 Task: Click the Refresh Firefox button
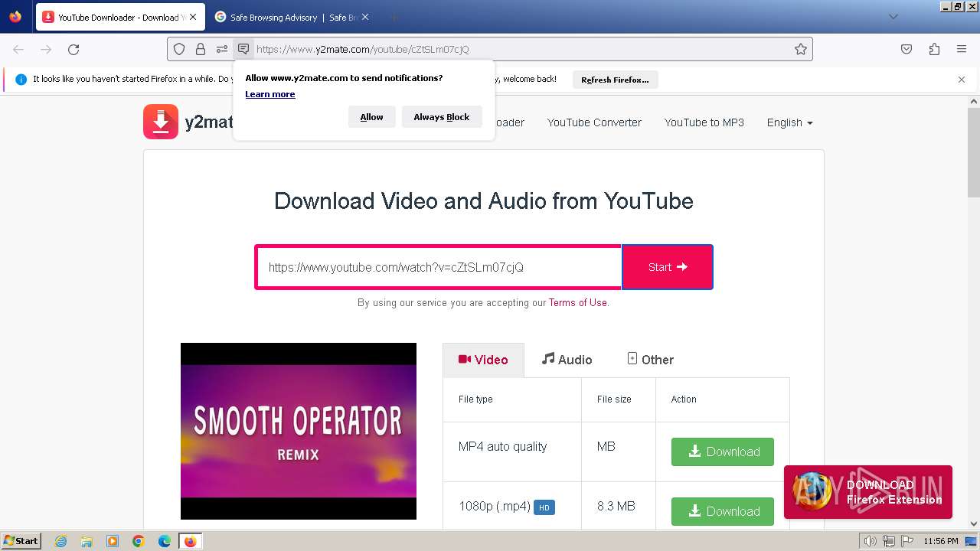coord(615,80)
